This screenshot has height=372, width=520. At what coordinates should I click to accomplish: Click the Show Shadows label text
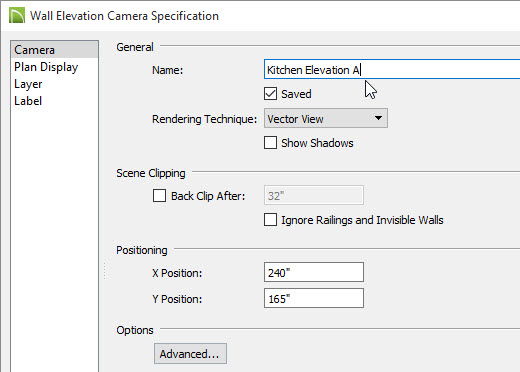(x=317, y=143)
